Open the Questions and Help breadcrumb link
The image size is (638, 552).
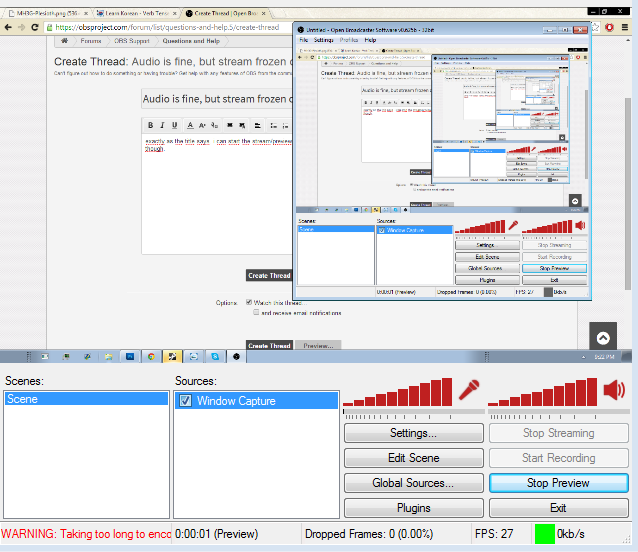coord(191,41)
